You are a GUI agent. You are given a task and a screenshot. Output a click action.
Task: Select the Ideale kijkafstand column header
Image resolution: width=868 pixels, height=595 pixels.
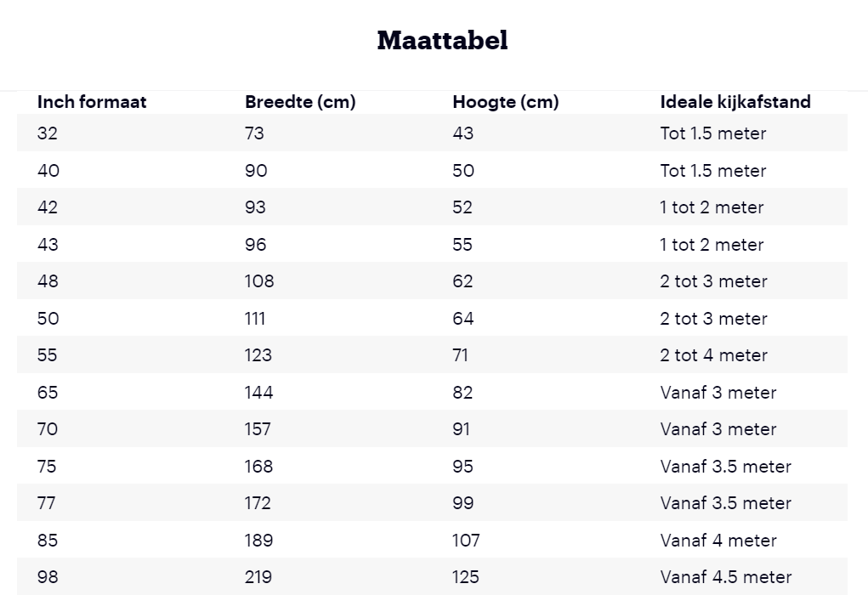pyautogui.click(x=735, y=102)
